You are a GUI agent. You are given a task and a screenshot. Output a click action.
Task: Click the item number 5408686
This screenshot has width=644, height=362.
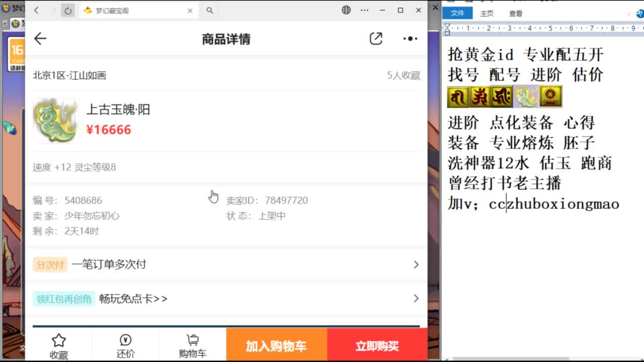(84, 200)
